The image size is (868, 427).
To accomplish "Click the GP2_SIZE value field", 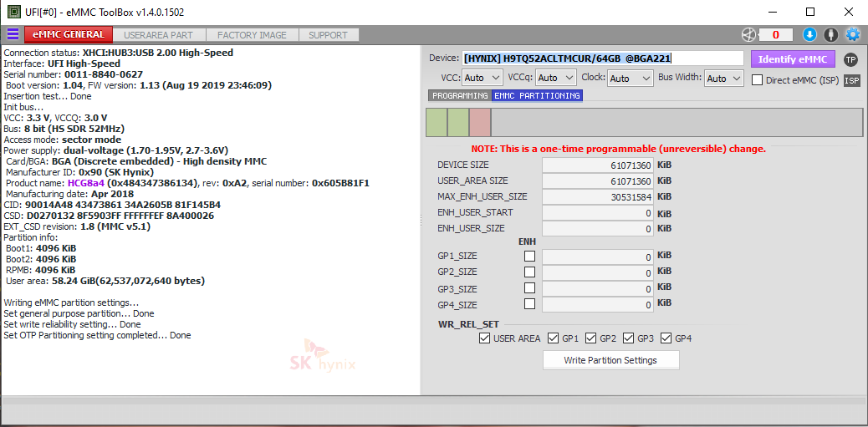I will point(598,272).
